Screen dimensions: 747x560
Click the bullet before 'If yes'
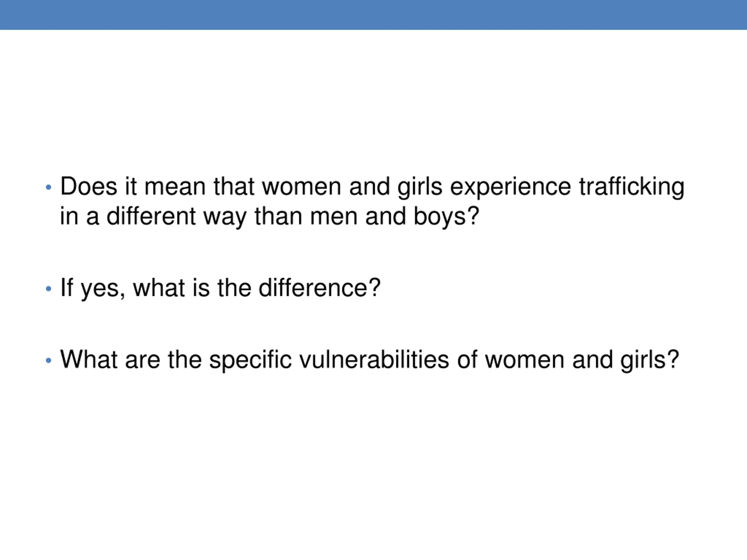(x=49, y=289)
